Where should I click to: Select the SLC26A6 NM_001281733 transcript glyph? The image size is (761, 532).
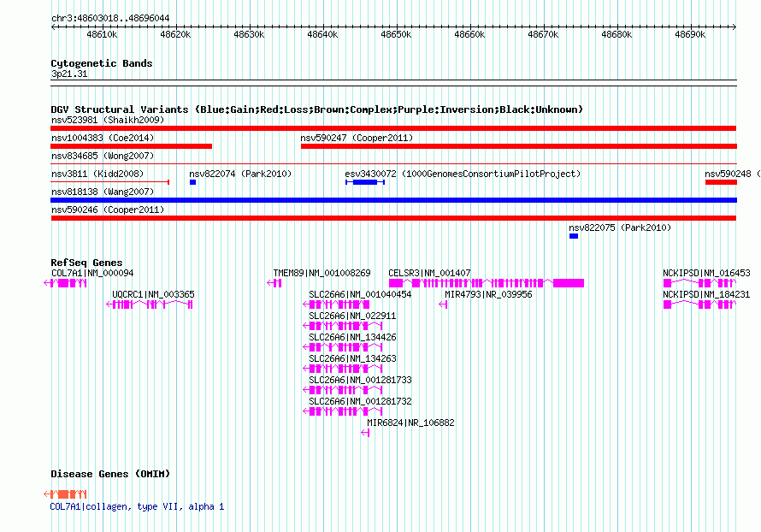point(343,390)
